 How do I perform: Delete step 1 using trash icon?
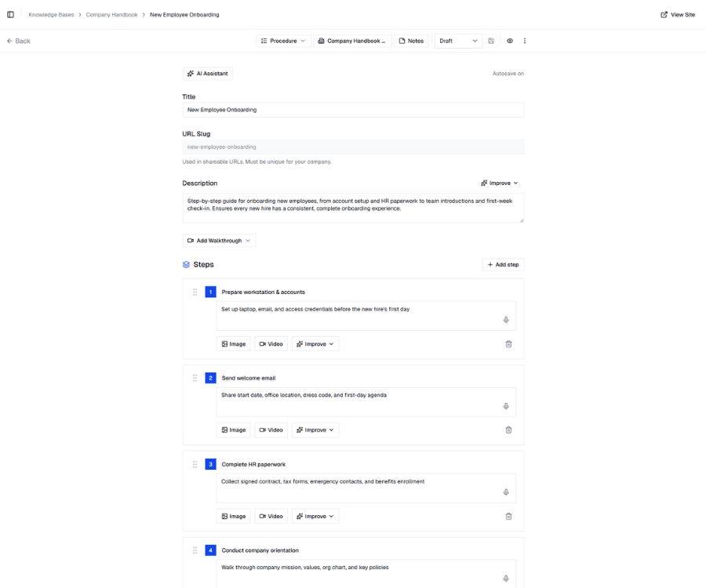point(508,344)
